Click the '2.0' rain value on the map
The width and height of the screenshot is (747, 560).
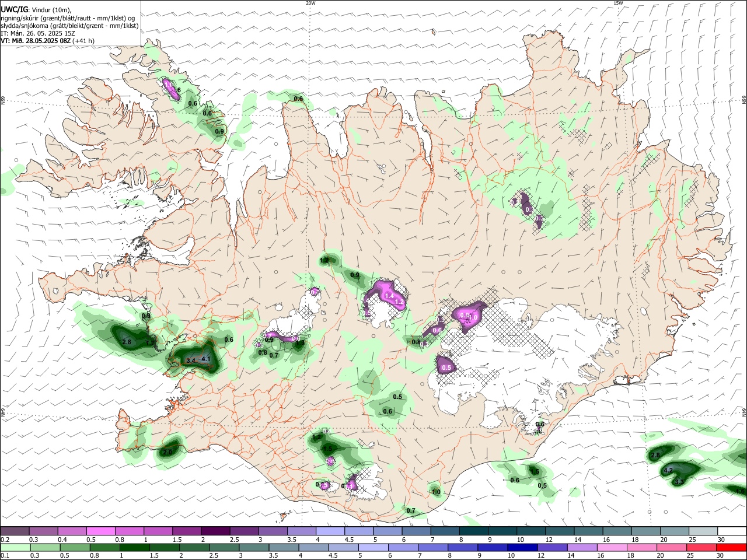click(167, 452)
